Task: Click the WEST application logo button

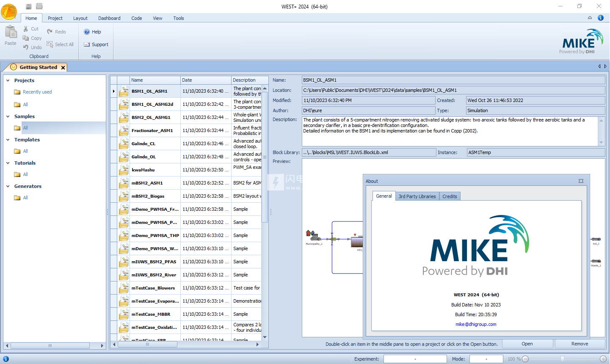Action: tap(8, 12)
